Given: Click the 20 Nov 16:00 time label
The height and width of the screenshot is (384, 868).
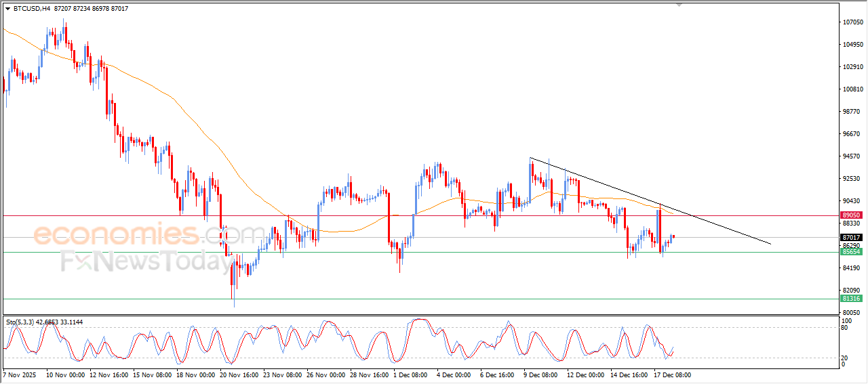Looking at the screenshot, I should pos(238,375).
